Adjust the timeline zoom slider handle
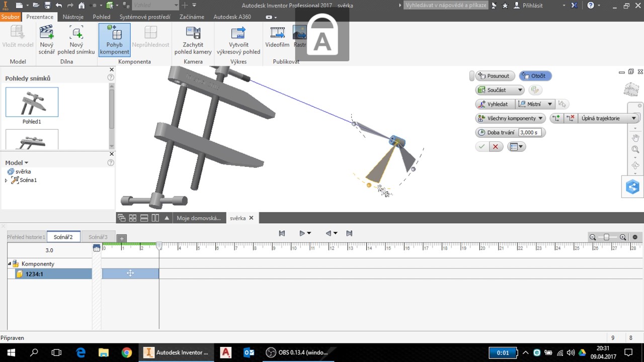Image resolution: width=644 pixels, height=362 pixels. point(606,237)
